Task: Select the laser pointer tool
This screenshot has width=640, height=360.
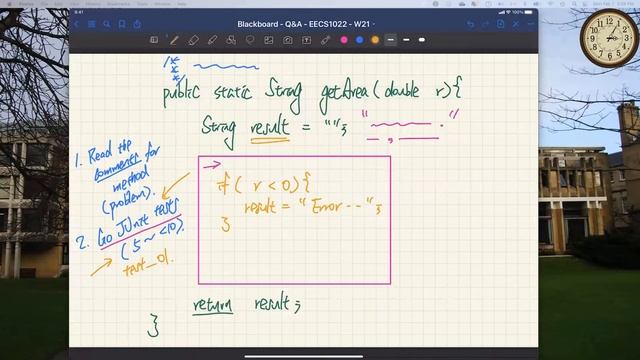Action: click(x=325, y=40)
